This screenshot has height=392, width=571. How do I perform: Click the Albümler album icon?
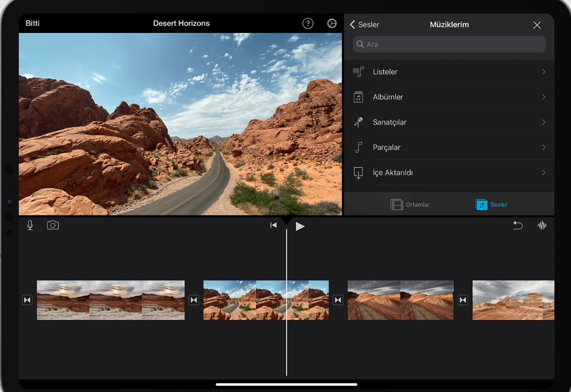(x=358, y=97)
